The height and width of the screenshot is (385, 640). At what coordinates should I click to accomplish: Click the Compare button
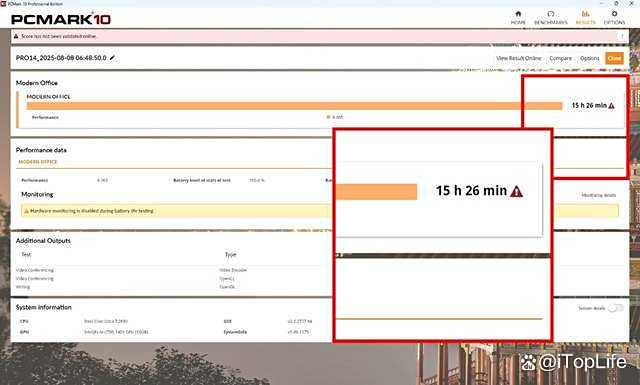pyautogui.click(x=560, y=58)
